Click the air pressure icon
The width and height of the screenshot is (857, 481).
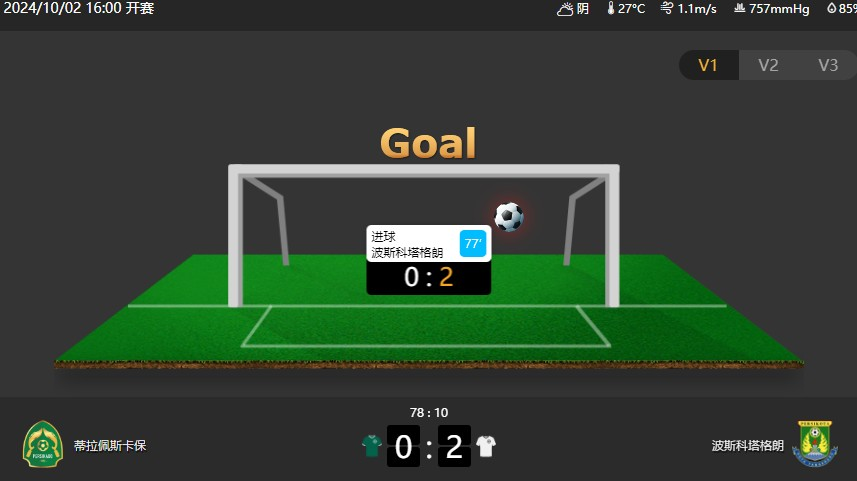[739, 8]
